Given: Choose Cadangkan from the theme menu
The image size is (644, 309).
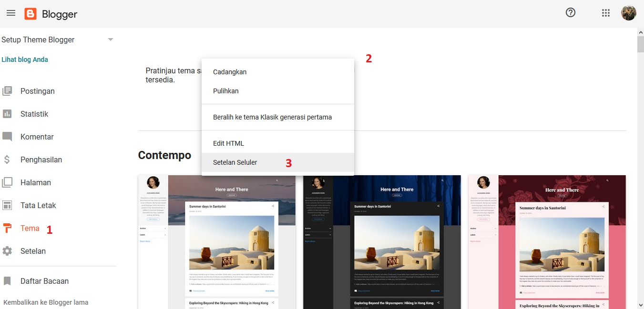Looking at the screenshot, I should (278, 72).
